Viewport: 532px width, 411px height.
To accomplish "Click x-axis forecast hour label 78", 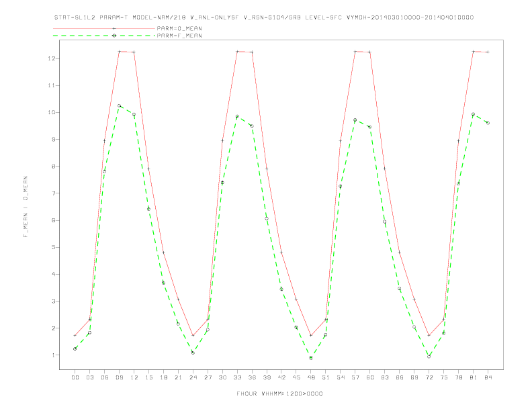I will point(458,377).
